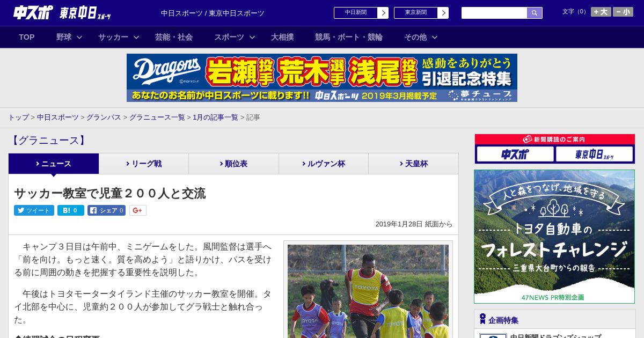Go to グラニュース一覧 breadcrumb link
The image size is (644, 338).
coord(157,117)
